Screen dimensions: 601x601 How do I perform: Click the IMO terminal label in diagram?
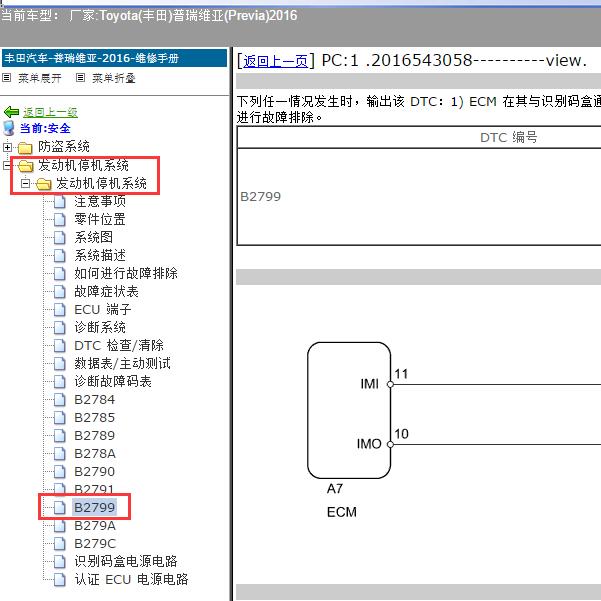coord(369,444)
